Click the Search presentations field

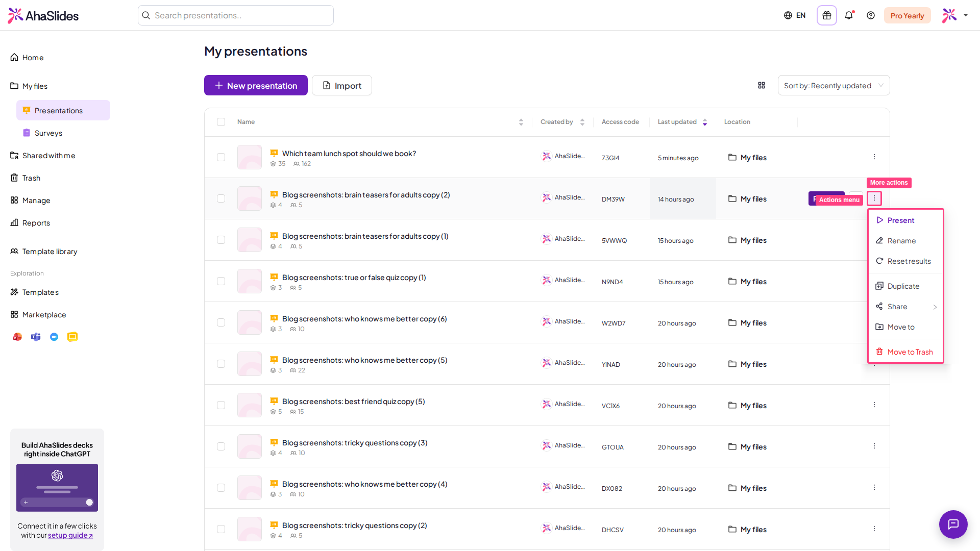(236, 15)
